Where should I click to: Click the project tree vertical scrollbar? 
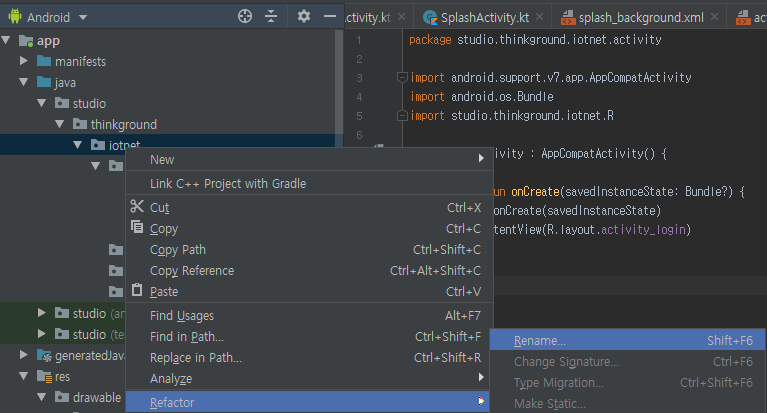click(x=338, y=88)
